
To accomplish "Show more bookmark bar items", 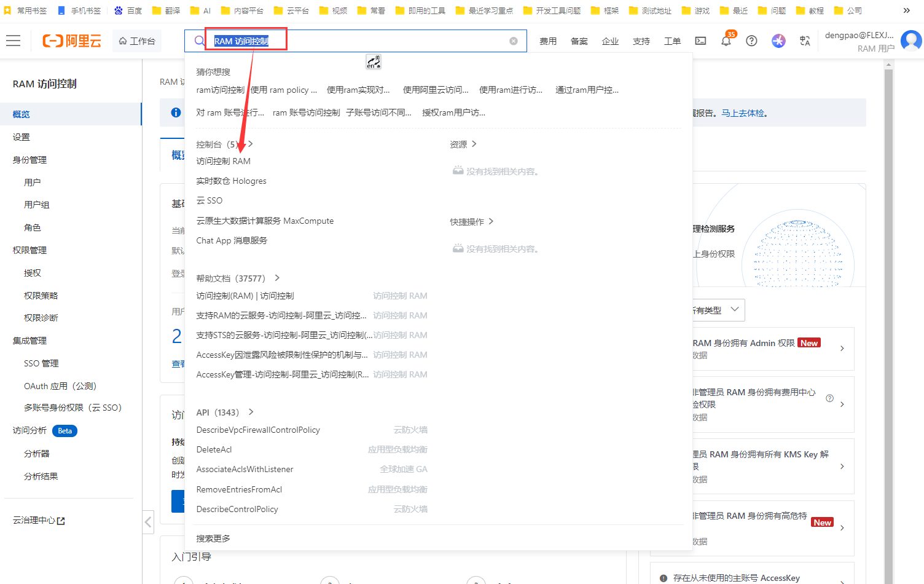I will [x=906, y=10].
